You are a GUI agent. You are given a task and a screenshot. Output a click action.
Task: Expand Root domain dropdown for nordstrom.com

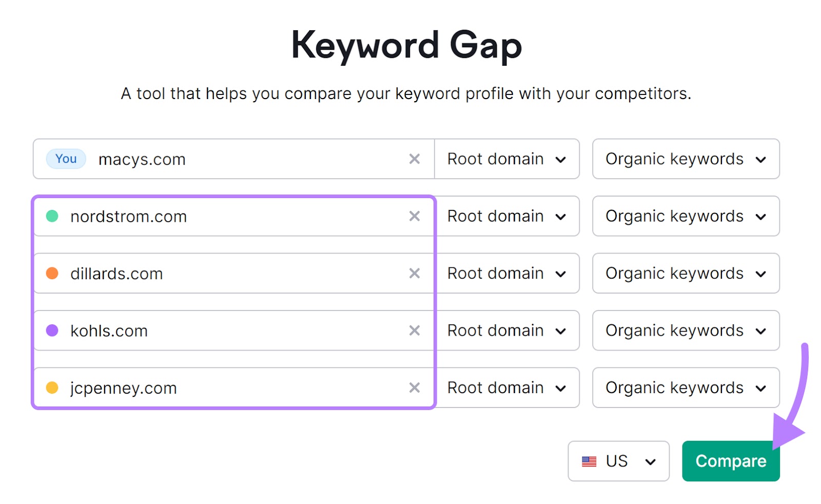506,216
